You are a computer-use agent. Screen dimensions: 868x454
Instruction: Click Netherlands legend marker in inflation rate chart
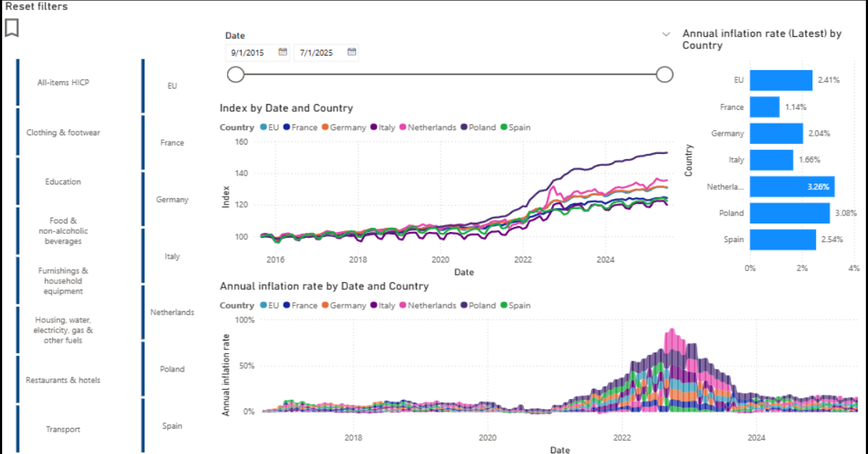pos(403,305)
